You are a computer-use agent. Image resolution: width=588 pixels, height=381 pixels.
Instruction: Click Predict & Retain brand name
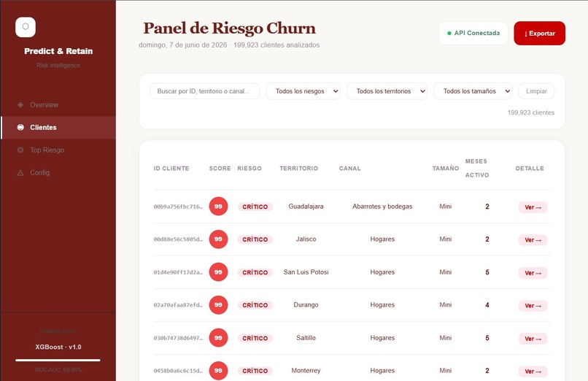pyautogui.click(x=58, y=51)
